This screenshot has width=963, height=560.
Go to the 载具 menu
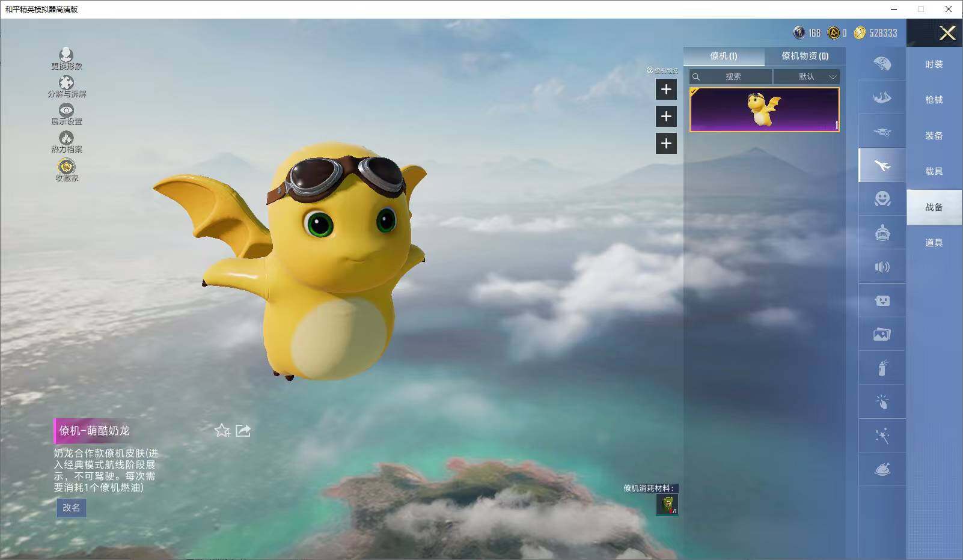coord(934,171)
